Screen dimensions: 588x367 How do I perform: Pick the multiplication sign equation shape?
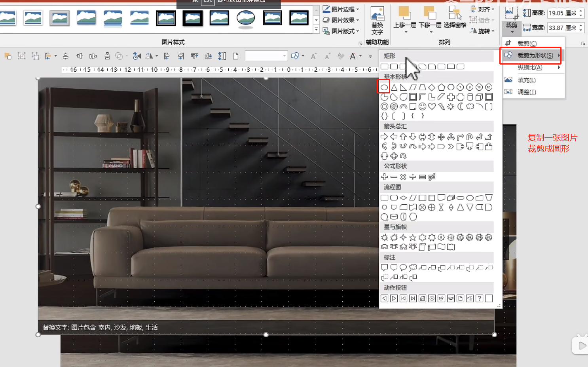[403, 177]
